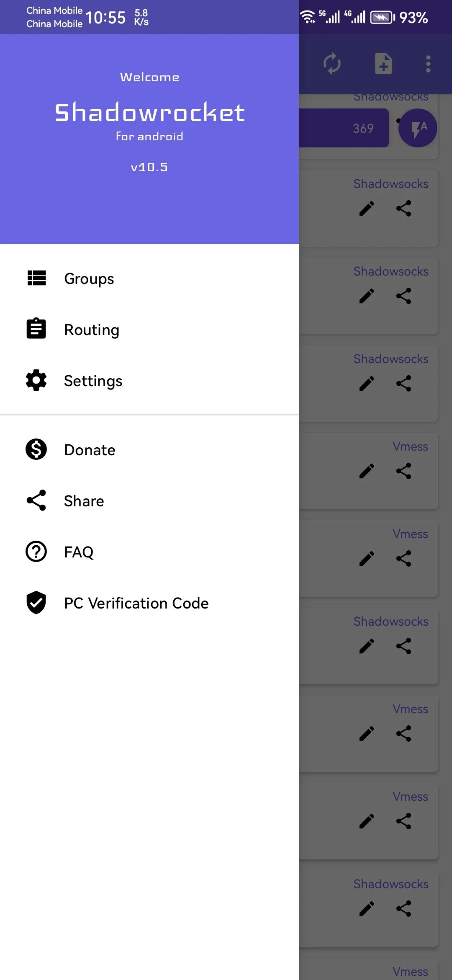Tap the Settings gear icon
The image size is (452, 980).
click(x=36, y=380)
